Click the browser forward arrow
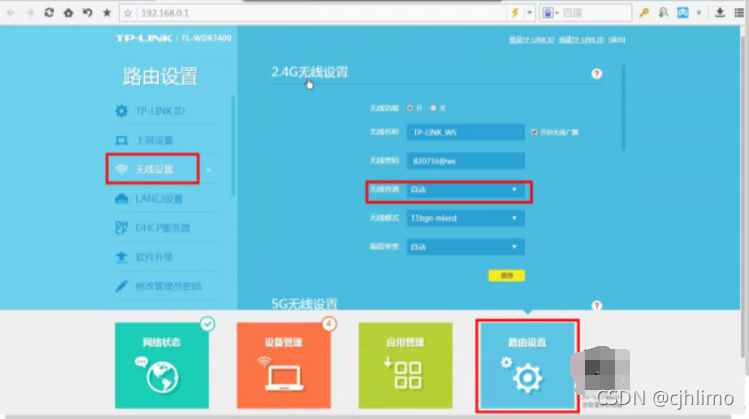Screen dimensions: 749x419 coord(30,13)
